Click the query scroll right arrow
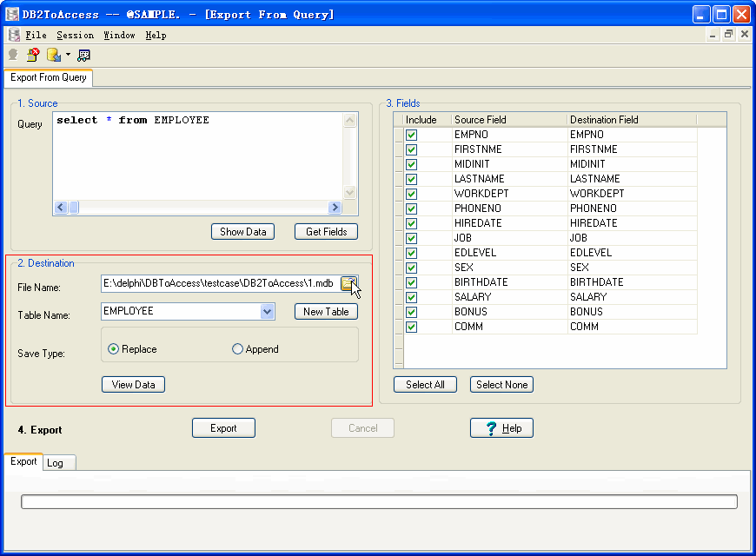The width and height of the screenshot is (756, 556). 335,208
